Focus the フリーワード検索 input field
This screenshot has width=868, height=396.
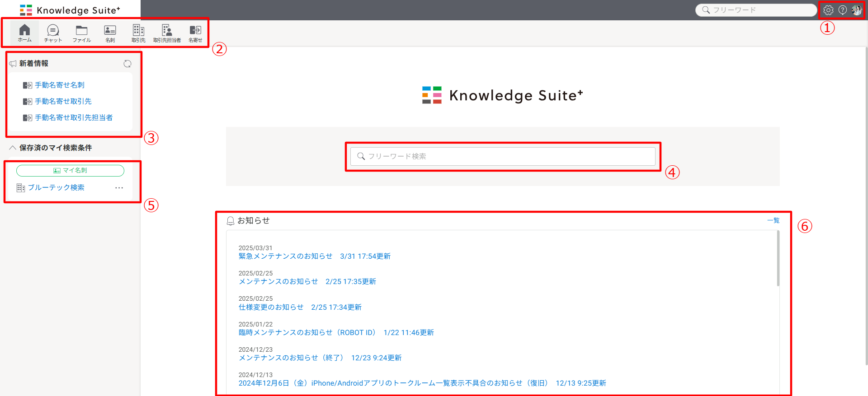point(503,156)
